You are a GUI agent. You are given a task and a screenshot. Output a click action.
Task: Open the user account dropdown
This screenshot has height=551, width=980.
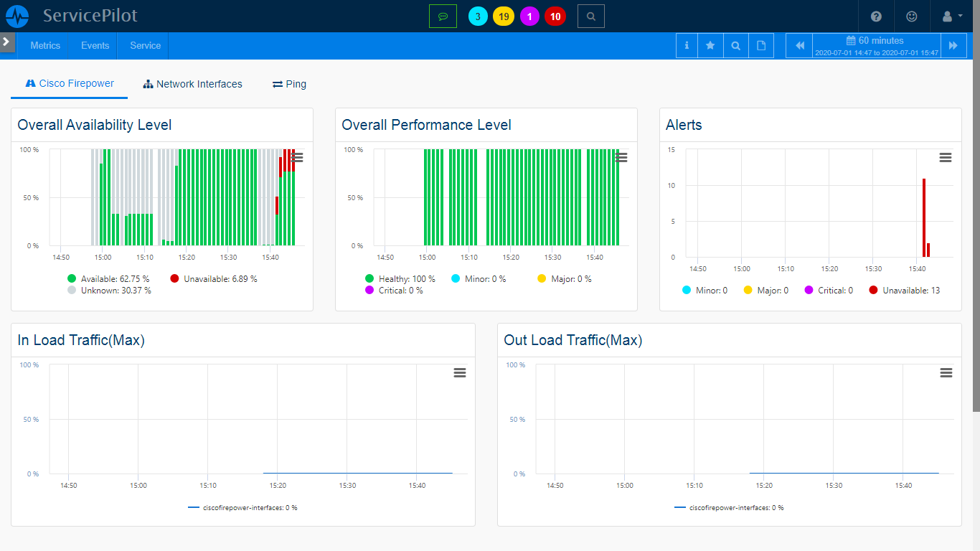point(951,16)
